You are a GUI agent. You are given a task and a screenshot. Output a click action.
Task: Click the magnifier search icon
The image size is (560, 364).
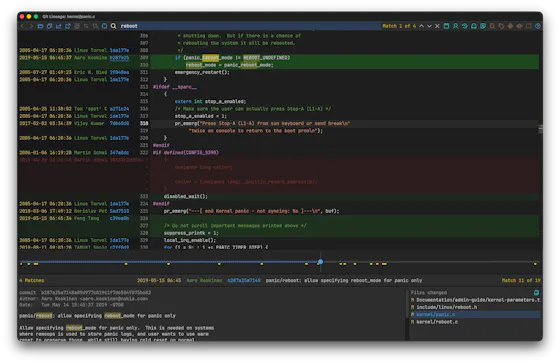[x=113, y=26]
